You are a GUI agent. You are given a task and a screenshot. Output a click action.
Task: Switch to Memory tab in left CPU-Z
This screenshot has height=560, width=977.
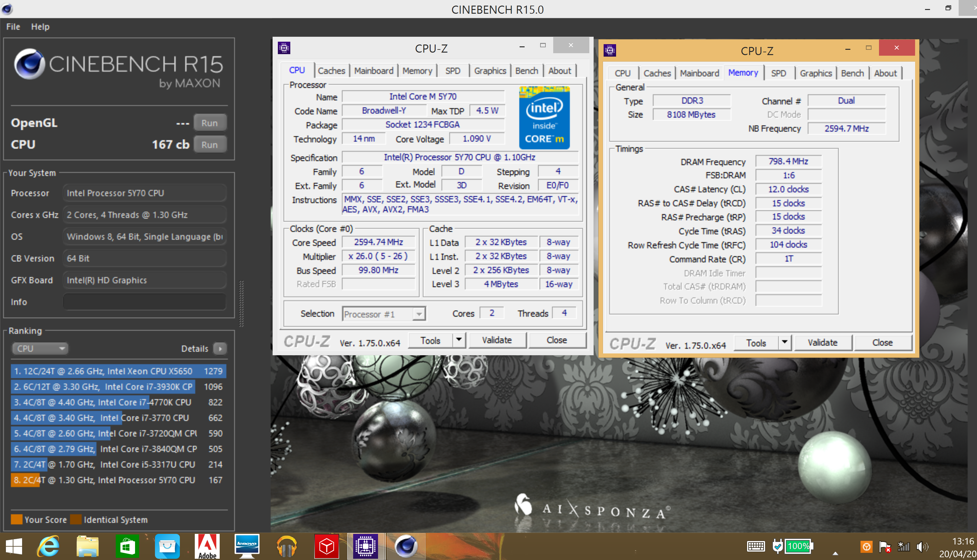click(417, 71)
